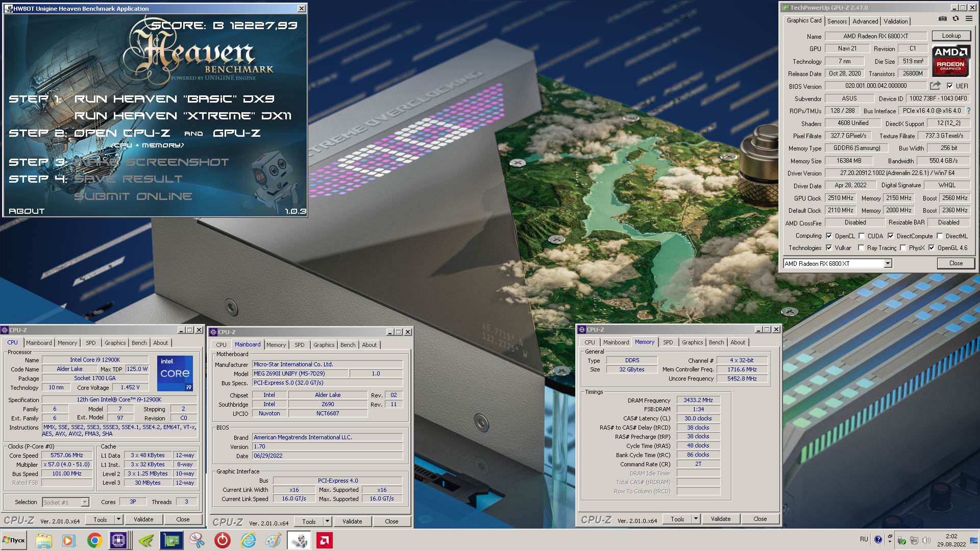
Task: Click the network tray icon
Action: pyautogui.click(x=914, y=540)
